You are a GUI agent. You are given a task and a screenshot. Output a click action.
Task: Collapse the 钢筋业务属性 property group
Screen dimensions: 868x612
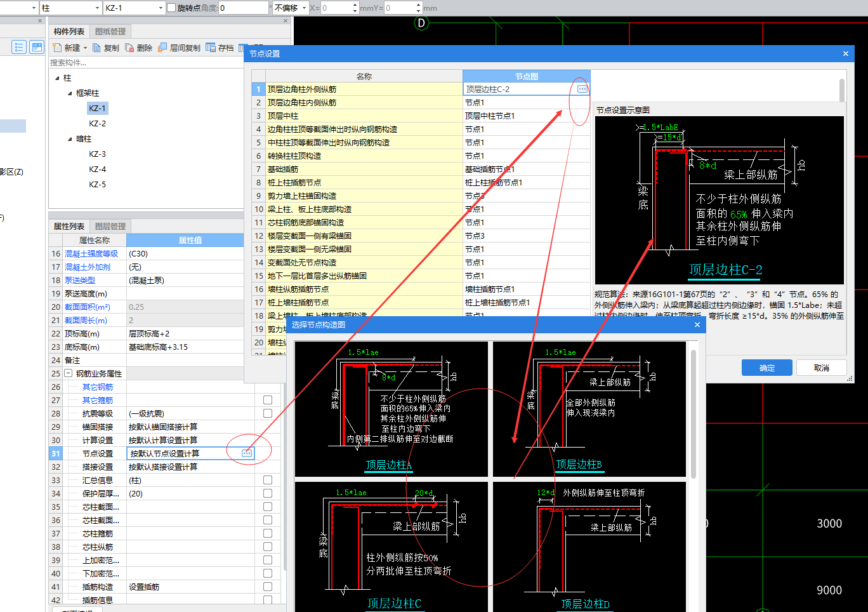[x=69, y=373]
